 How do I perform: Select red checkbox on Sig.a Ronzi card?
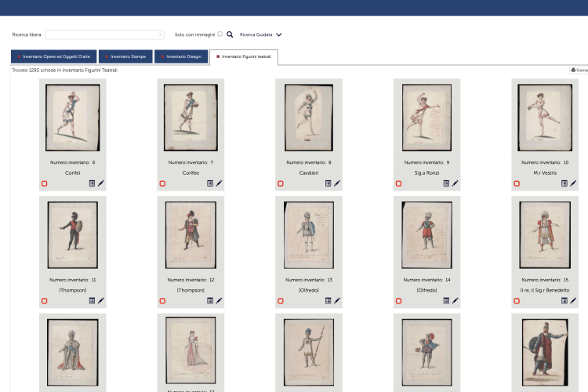coord(398,183)
